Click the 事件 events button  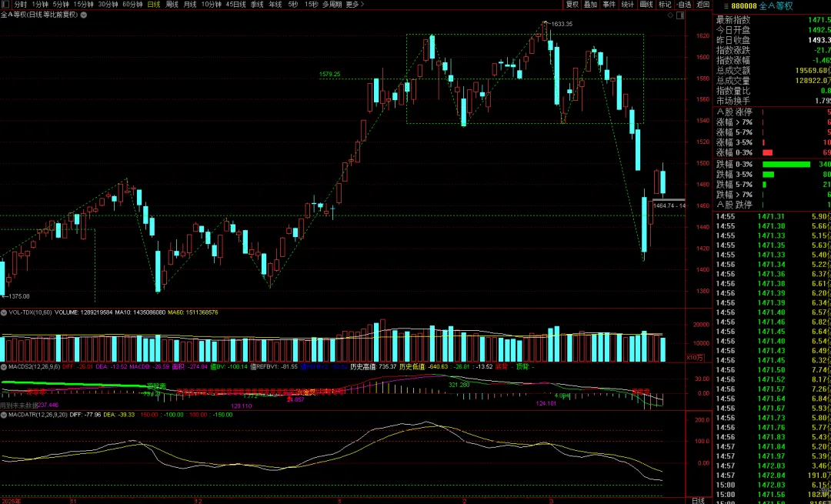tap(609, 5)
